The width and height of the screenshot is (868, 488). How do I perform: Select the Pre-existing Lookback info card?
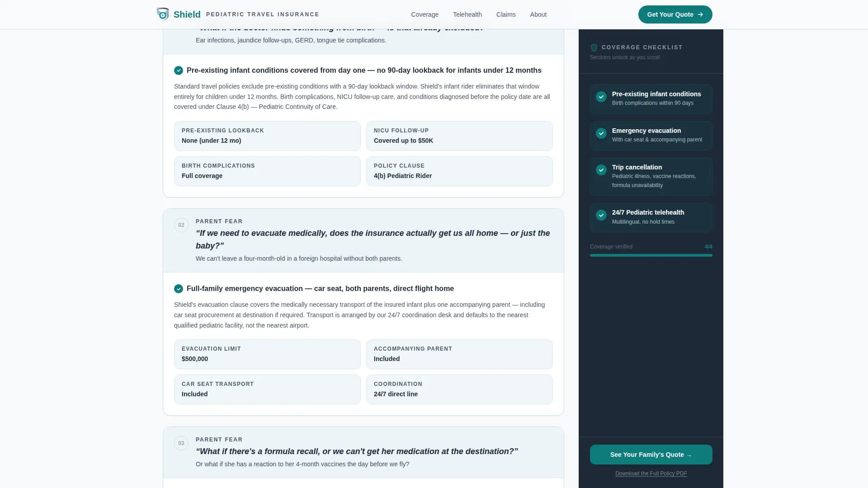(267, 136)
